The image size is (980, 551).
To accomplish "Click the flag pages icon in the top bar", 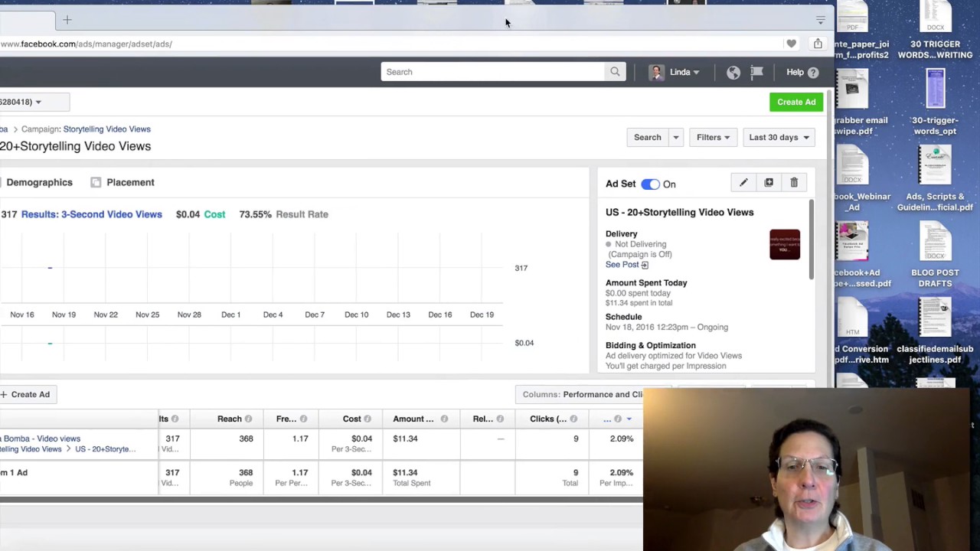I will point(756,72).
